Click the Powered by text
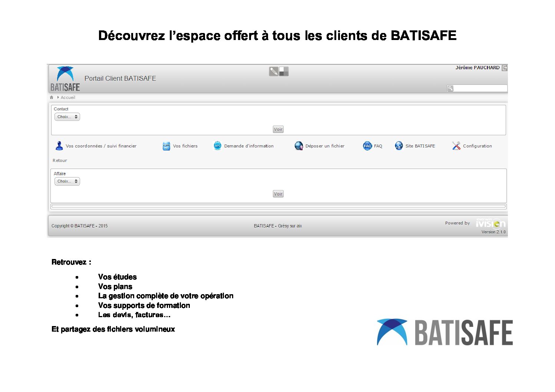555x392 pixels. click(457, 223)
